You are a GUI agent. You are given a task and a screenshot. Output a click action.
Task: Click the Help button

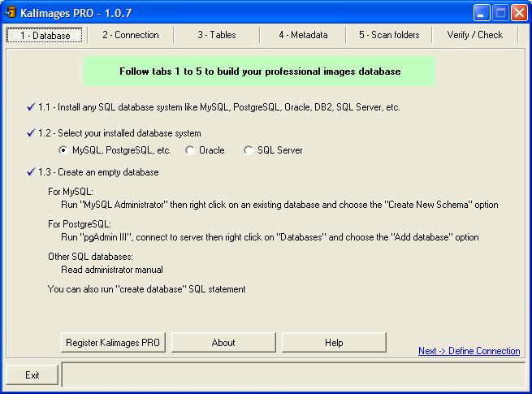pyautogui.click(x=334, y=343)
